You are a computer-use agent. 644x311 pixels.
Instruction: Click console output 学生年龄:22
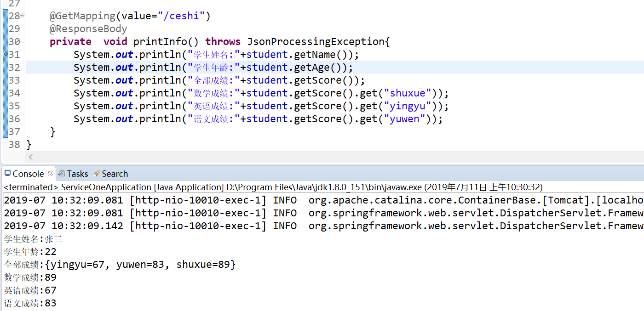30,252
